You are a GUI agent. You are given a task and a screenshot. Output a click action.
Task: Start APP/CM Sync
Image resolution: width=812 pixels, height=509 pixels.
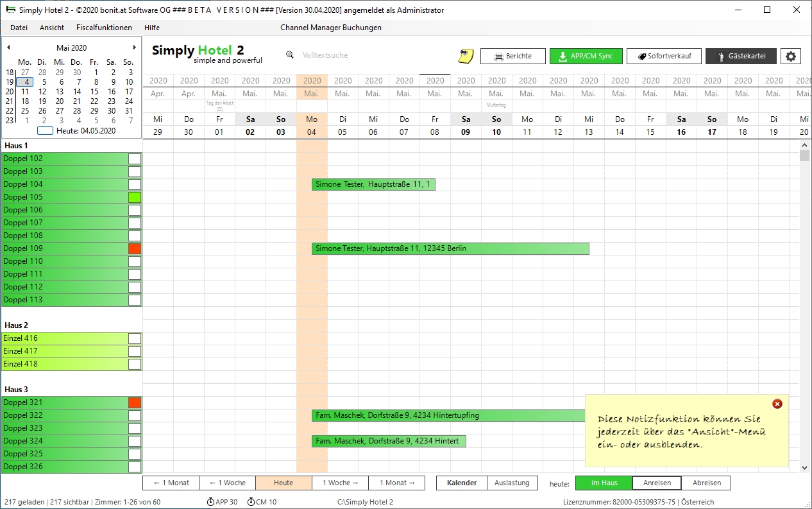586,56
